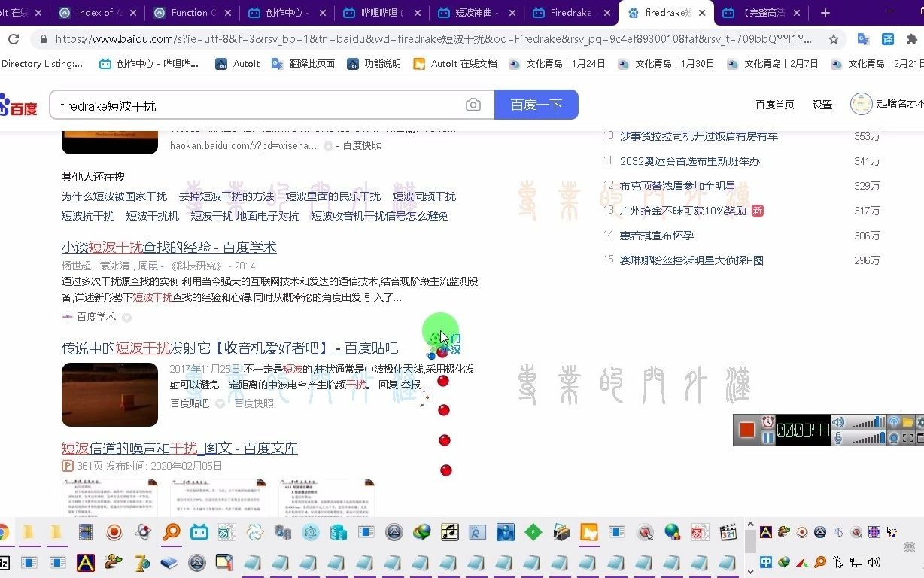Image resolution: width=924 pixels, height=578 pixels.
Task: Mute the speaker output in the recorder
Action: point(838,421)
